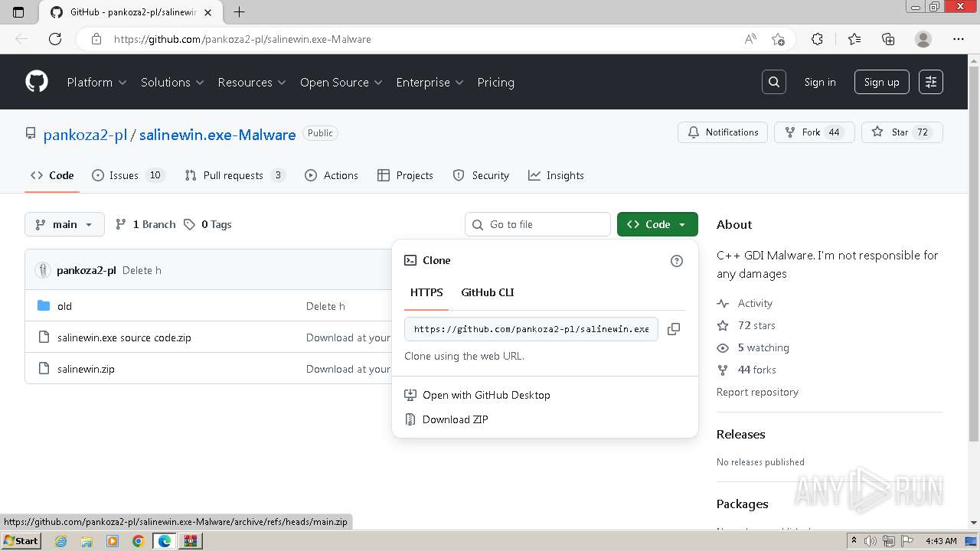Open File Explorer from the taskbar
Viewport: 980px width, 551px height.
click(x=87, y=541)
